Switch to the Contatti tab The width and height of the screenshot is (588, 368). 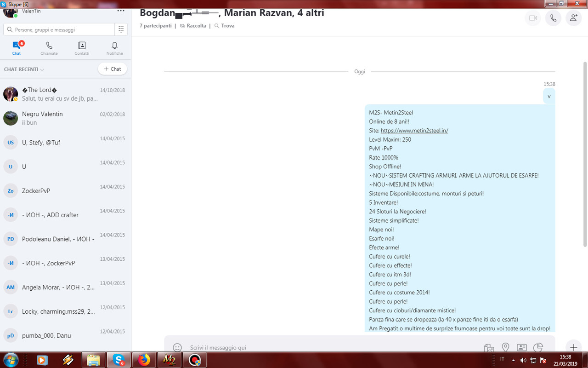click(82, 48)
